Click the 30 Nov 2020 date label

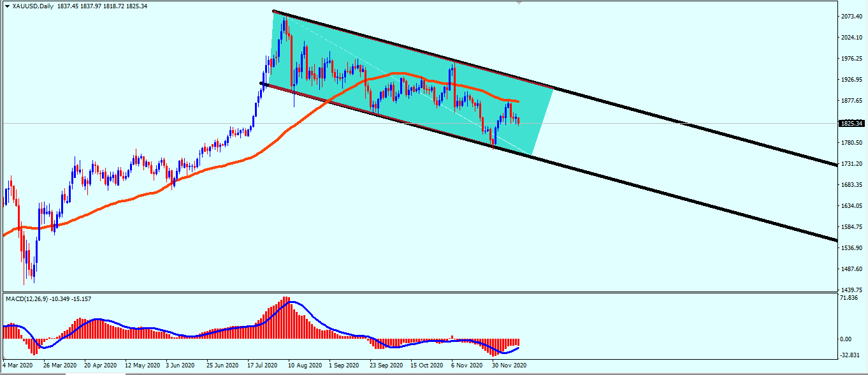click(509, 366)
